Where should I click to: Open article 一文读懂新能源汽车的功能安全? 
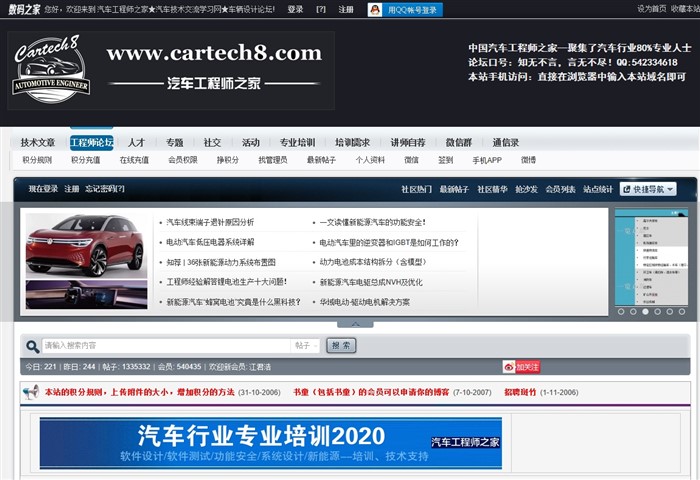tap(373, 222)
